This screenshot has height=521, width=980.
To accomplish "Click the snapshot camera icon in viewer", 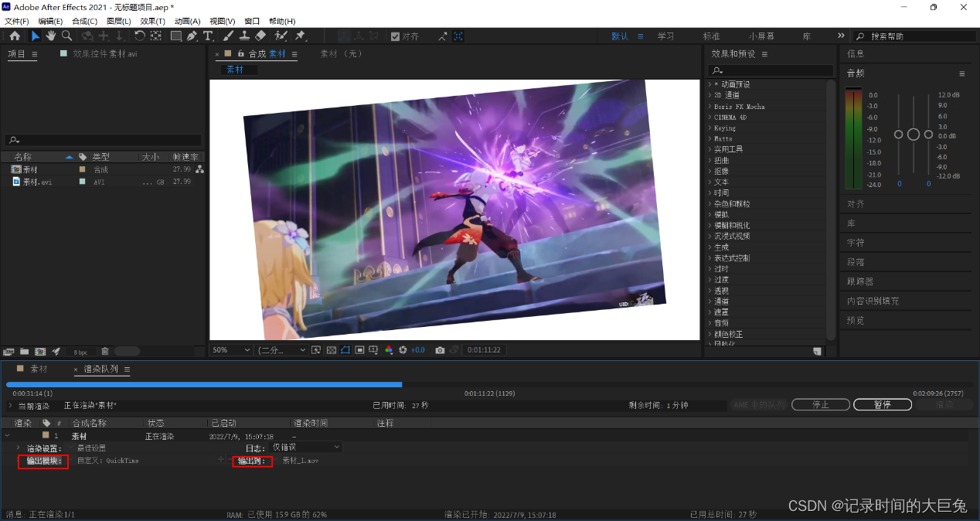I will coord(440,350).
